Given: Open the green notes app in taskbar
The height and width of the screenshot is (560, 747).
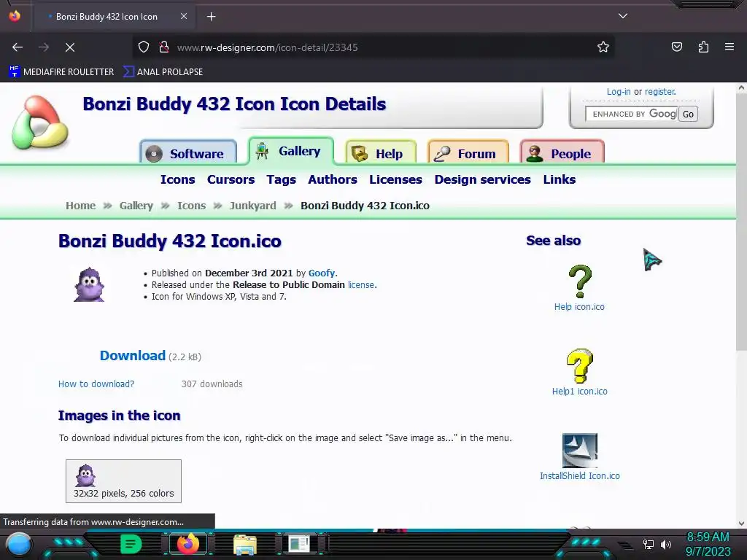Looking at the screenshot, I should (x=131, y=544).
